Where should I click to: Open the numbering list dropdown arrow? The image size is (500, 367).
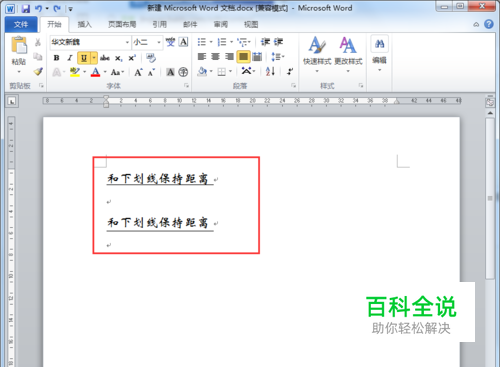click(x=231, y=42)
